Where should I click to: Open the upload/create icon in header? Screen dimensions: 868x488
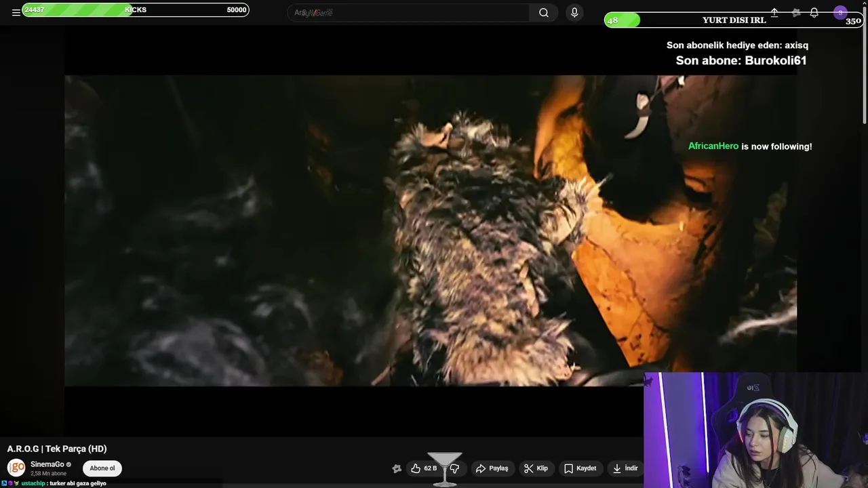point(774,12)
